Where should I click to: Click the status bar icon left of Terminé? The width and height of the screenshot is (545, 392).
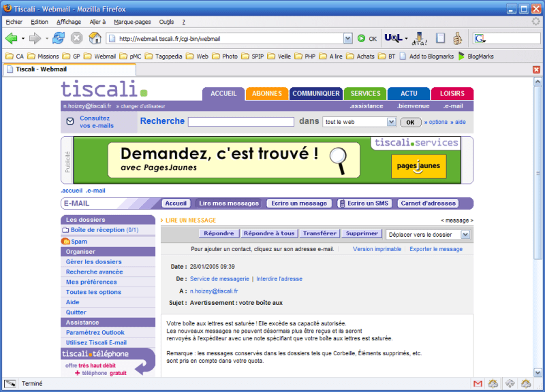pyautogui.click(x=10, y=384)
